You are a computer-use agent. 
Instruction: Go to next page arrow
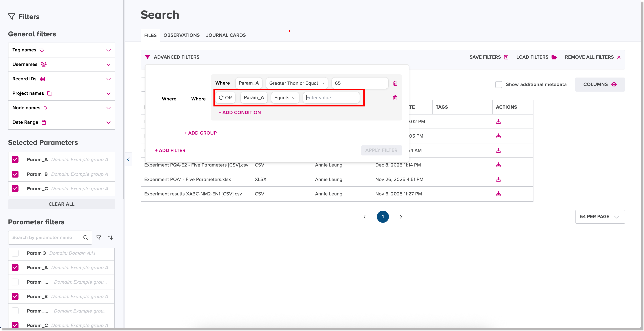click(401, 217)
